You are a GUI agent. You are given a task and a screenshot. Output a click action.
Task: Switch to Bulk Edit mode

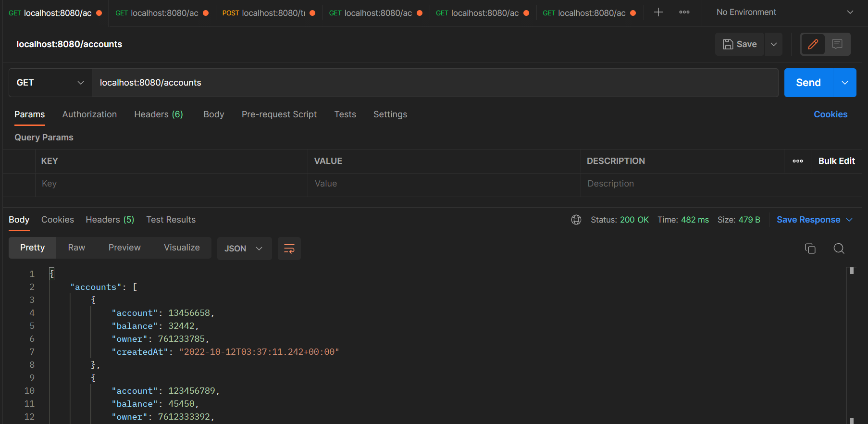tap(837, 161)
